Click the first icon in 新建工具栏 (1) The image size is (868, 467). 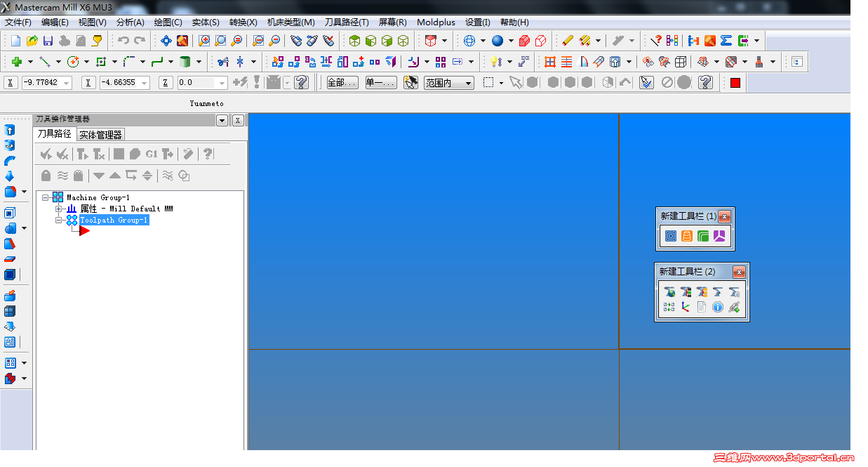pyautogui.click(x=671, y=236)
